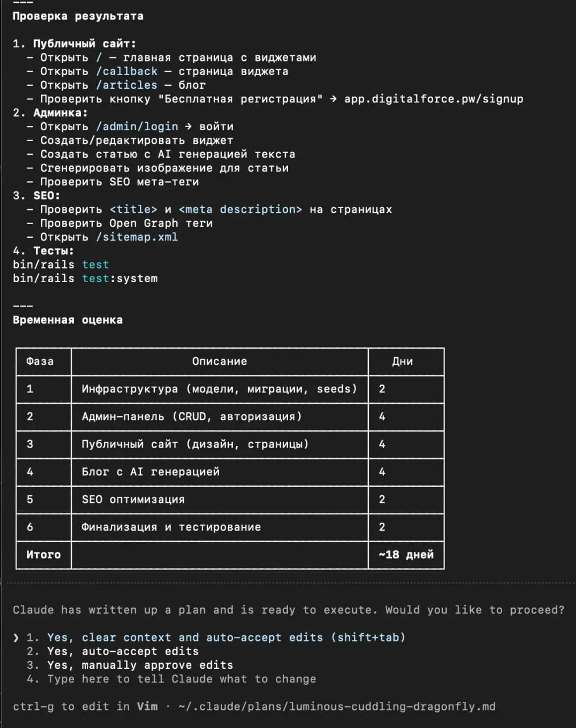Click the selection arrow cursor before option 1
The image size is (576, 728).
coord(16,638)
